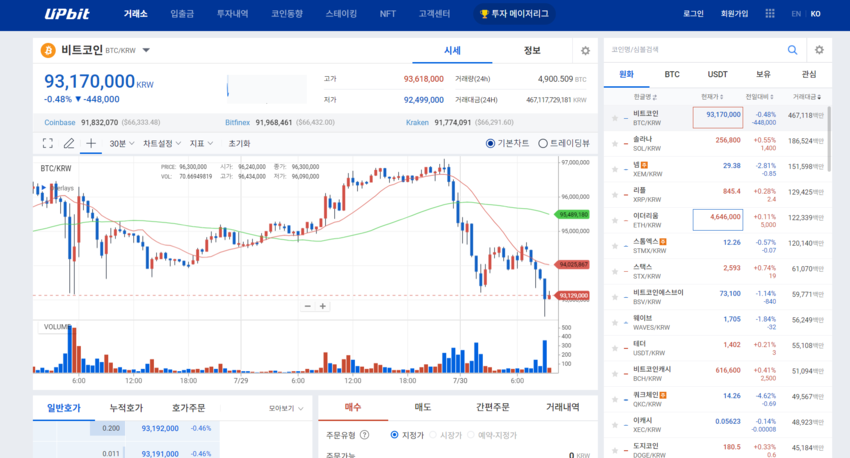Switch language to KO
This screenshot has width=850, height=458.
coord(815,14)
